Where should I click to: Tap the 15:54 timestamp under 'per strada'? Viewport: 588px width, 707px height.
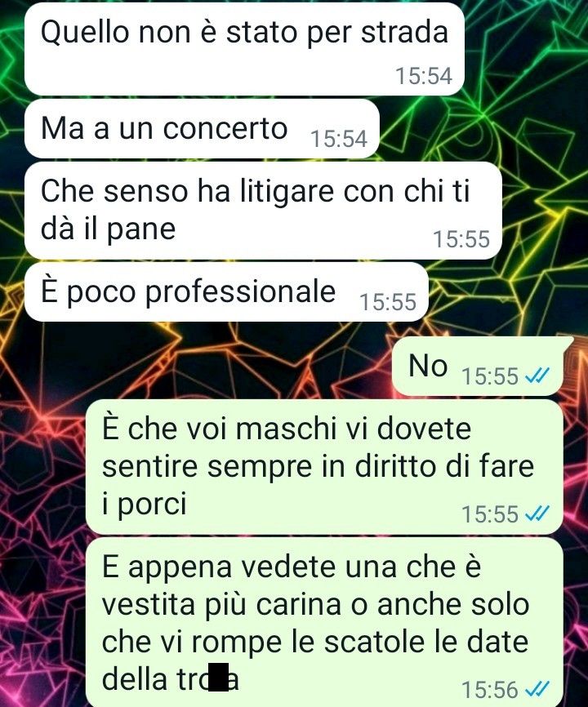pos(423,76)
